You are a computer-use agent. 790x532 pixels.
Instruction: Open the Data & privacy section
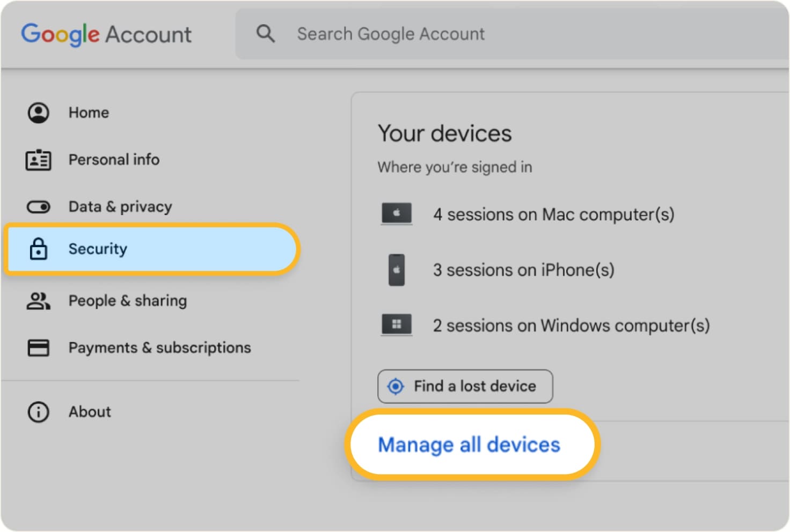[x=120, y=206]
